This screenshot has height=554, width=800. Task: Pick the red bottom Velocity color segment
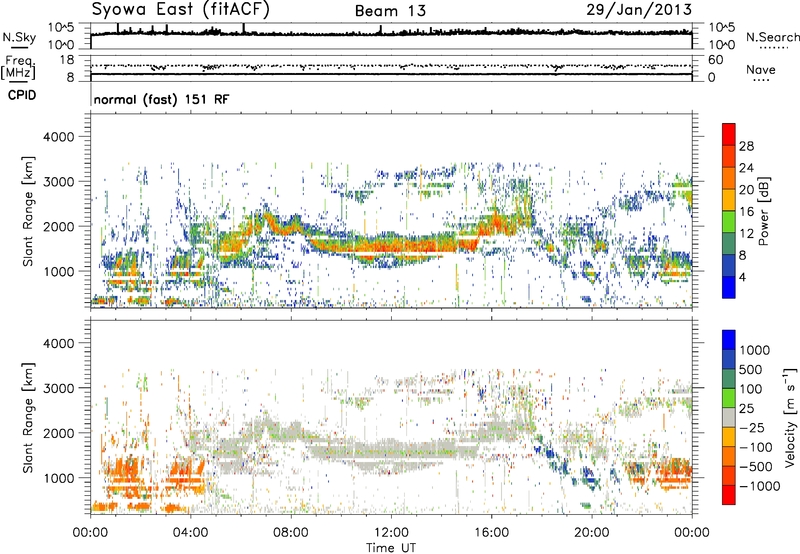point(729,495)
